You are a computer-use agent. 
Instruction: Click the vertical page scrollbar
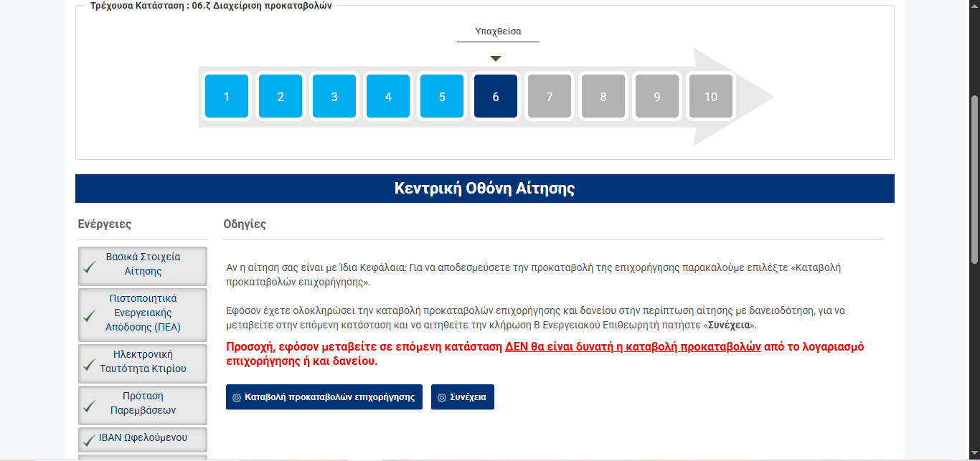(974, 215)
